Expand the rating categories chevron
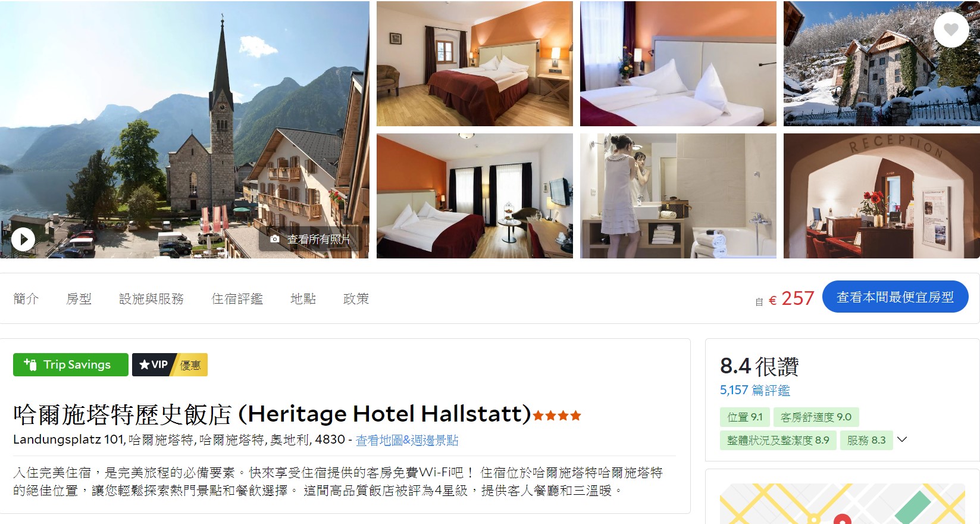980x524 pixels. tap(902, 439)
